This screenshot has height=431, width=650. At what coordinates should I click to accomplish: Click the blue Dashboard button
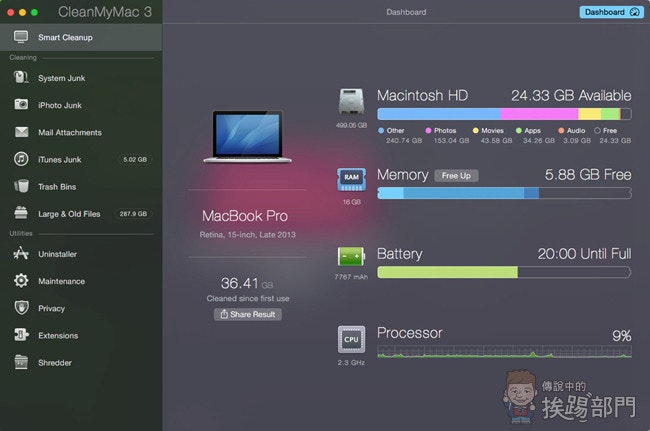[x=611, y=12]
